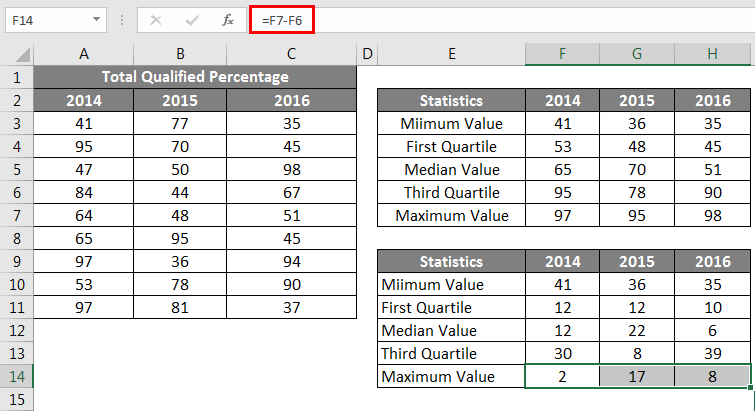Select row 5 header
Image resolution: width=755 pixels, height=411 pixels.
coord(17,170)
